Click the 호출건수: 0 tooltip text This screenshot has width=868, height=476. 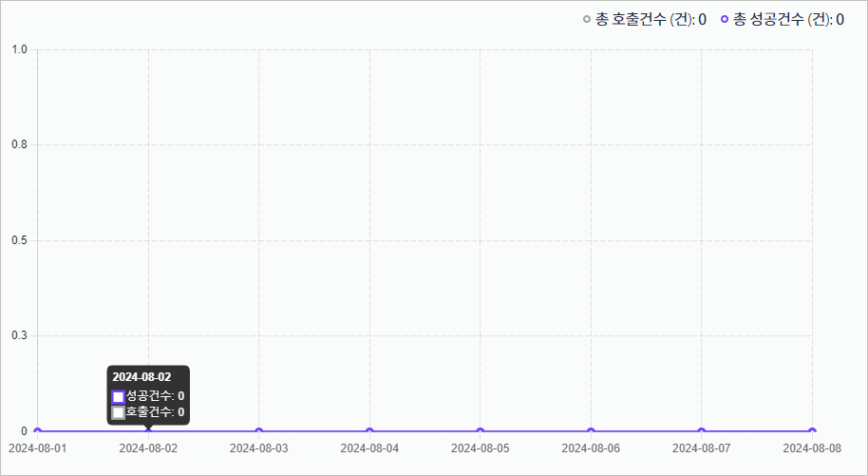click(x=155, y=411)
